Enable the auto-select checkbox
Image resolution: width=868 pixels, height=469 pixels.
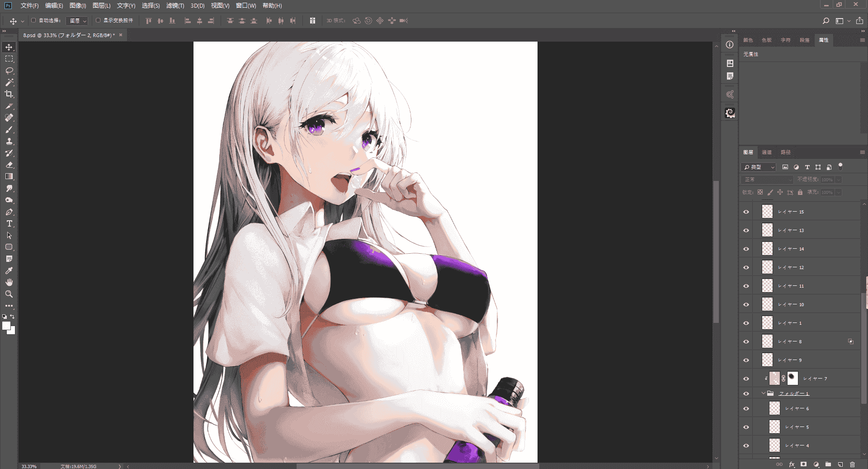point(33,20)
